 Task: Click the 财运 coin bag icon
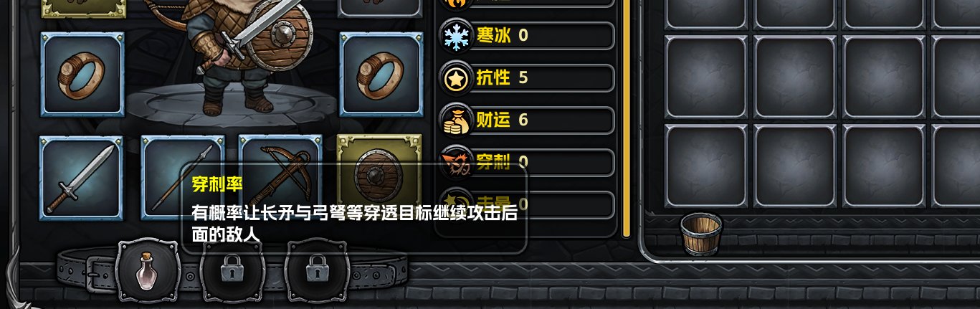click(x=455, y=120)
